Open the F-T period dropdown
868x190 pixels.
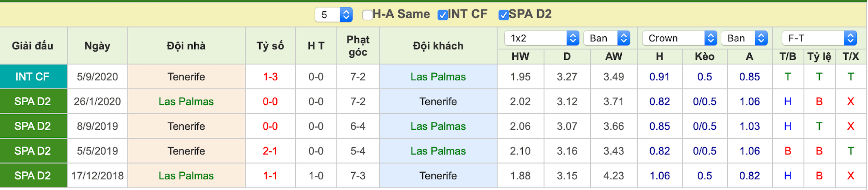[819, 38]
